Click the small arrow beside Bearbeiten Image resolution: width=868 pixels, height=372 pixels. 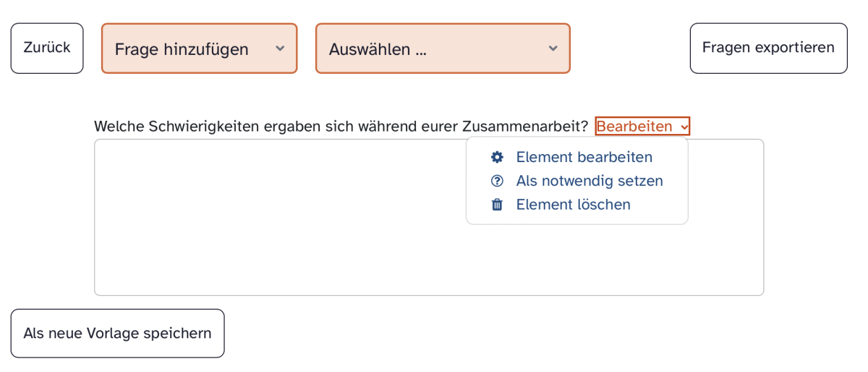point(684,127)
